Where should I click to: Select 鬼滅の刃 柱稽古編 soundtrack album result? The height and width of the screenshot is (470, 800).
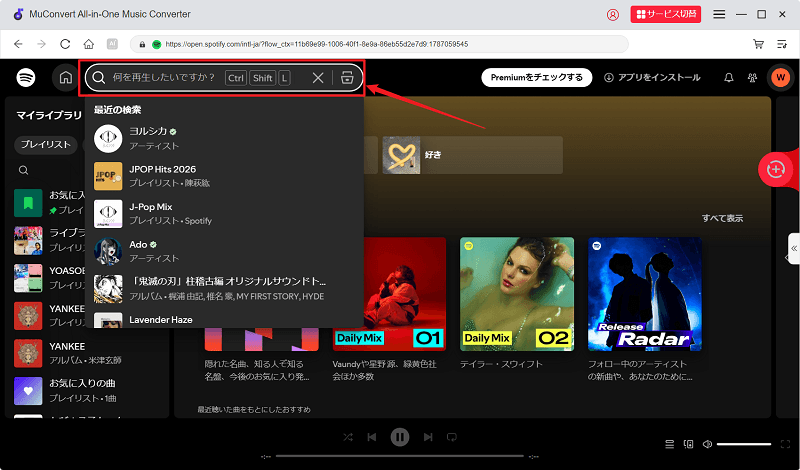[224, 289]
